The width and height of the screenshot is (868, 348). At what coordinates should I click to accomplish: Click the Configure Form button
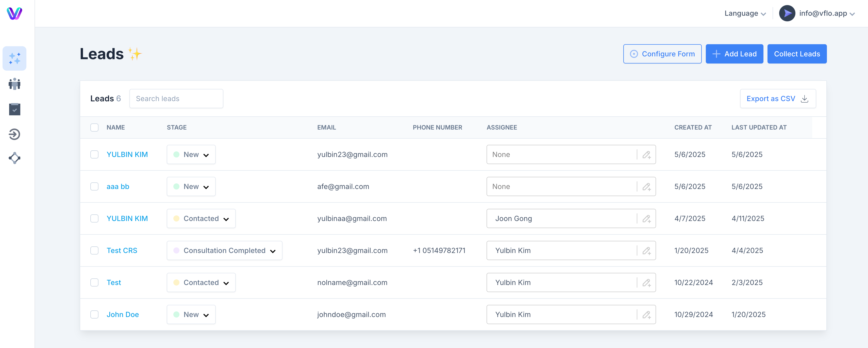pyautogui.click(x=662, y=54)
